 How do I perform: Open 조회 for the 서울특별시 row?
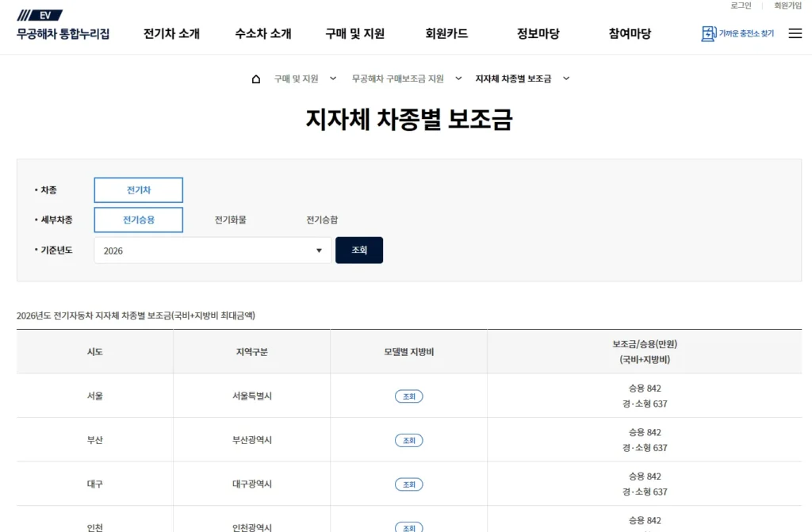point(408,396)
